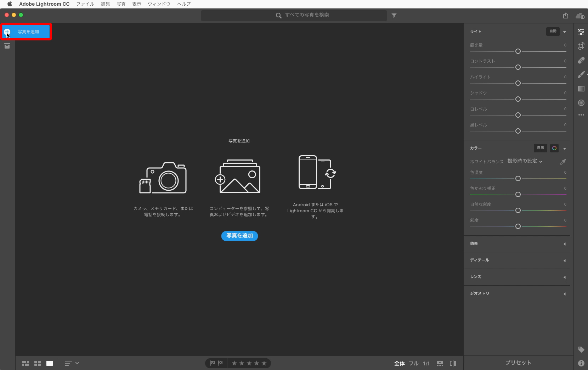This screenshot has height=370, width=588.
Task: Click the third rating star
Action: pyautogui.click(x=249, y=363)
